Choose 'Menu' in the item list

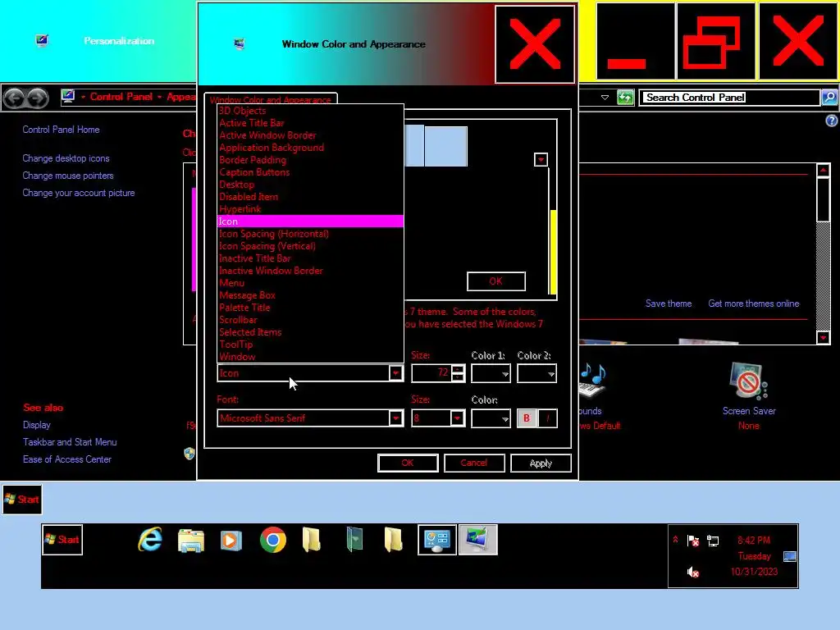pyautogui.click(x=310, y=283)
